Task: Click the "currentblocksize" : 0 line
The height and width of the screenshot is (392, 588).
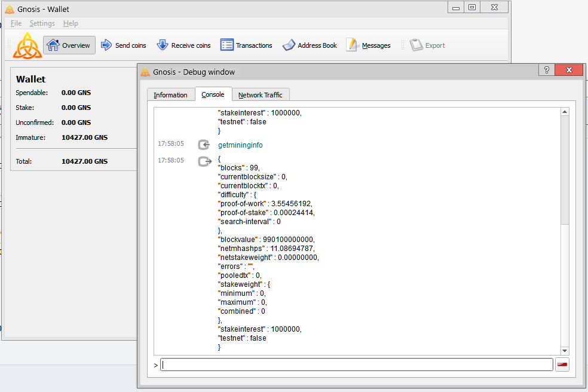Action: click(x=253, y=177)
